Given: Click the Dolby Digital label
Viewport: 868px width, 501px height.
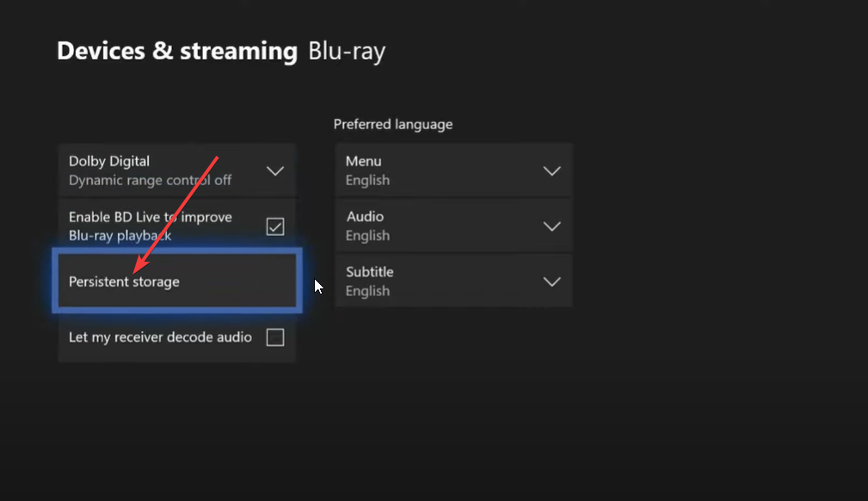Looking at the screenshot, I should 109,161.
